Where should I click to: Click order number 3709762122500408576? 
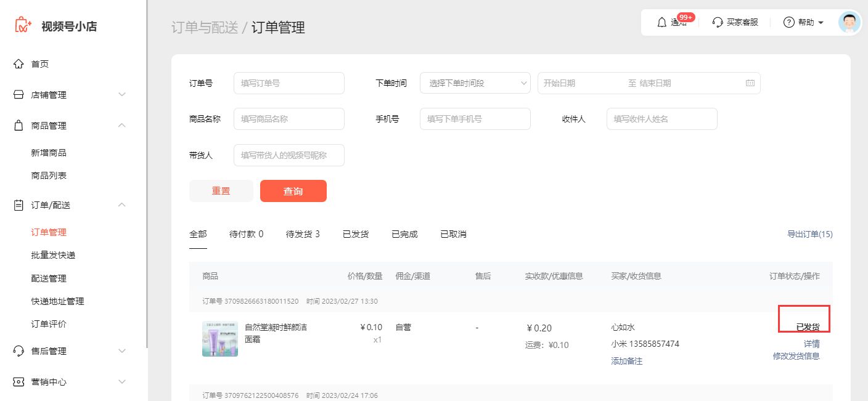coord(261,395)
